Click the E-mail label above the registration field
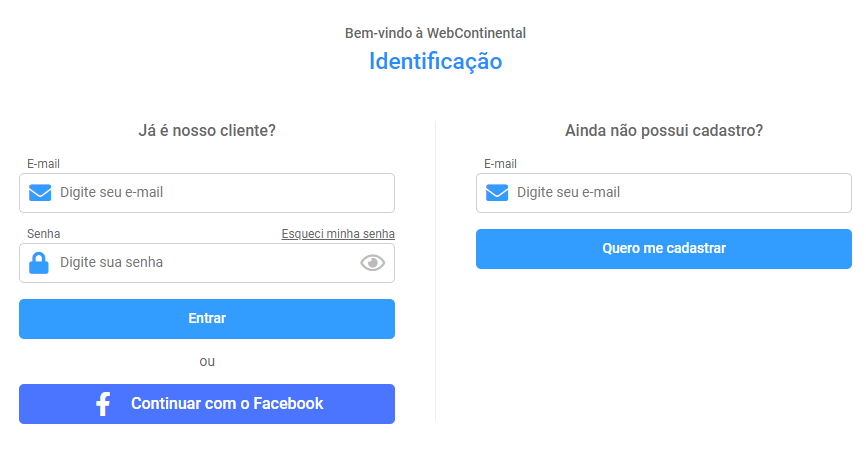Viewport: 866px width, 453px height. 500,164
